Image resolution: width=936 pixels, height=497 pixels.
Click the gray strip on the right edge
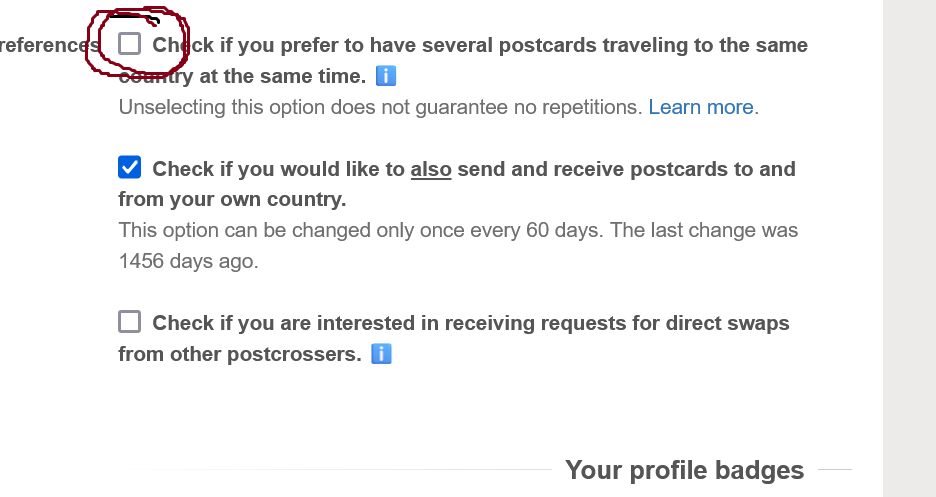[909, 250]
